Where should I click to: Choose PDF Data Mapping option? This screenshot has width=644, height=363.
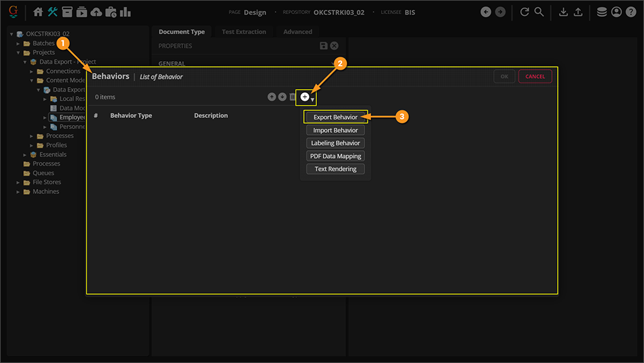coord(335,156)
